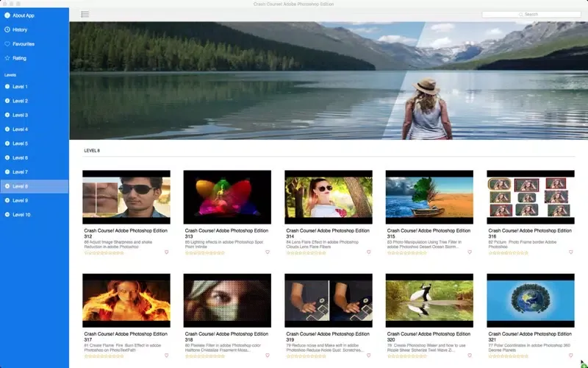The height and width of the screenshot is (368, 588).
Task: Click the Level 1 bullet icon
Action: pyautogui.click(x=7, y=87)
